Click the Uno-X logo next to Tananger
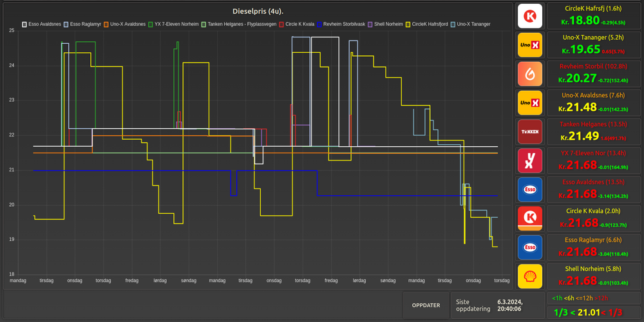 (x=530, y=44)
